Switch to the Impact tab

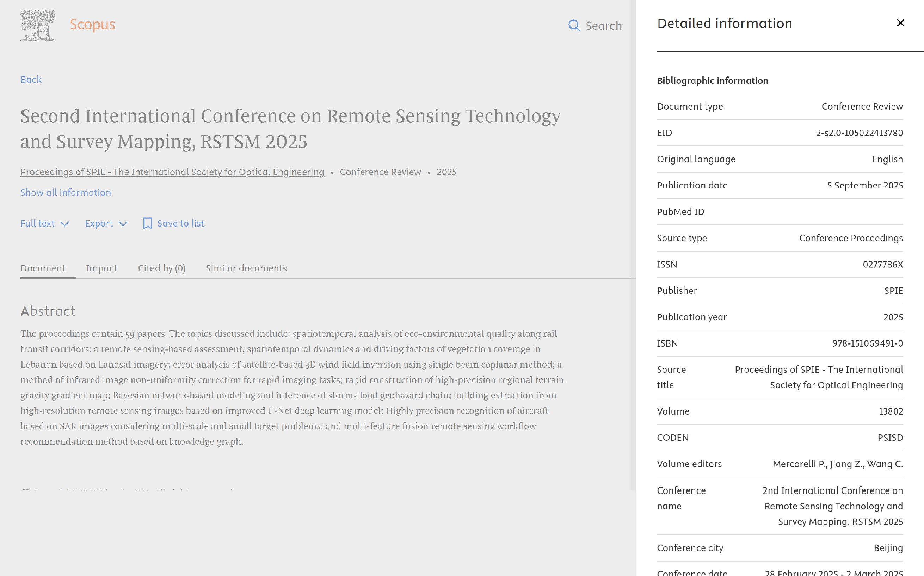[x=101, y=268]
